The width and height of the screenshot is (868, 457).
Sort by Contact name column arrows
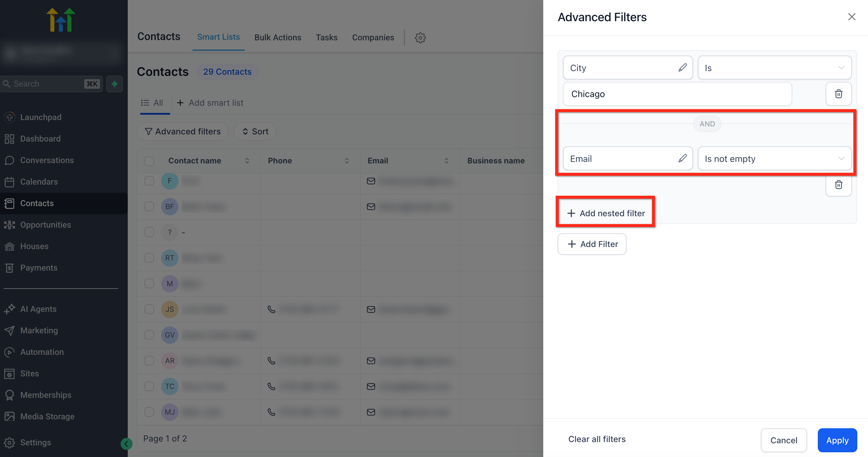247,161
